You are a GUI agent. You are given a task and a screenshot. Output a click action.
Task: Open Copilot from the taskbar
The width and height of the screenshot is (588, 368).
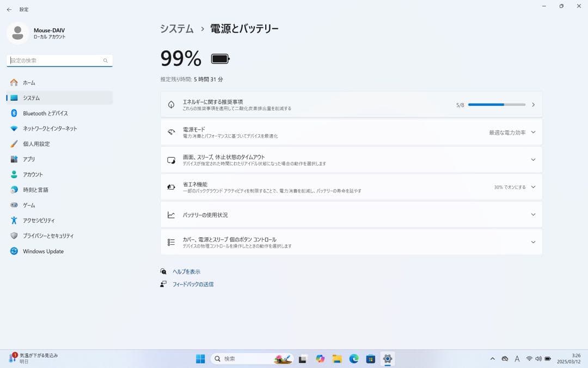[320, 359]
